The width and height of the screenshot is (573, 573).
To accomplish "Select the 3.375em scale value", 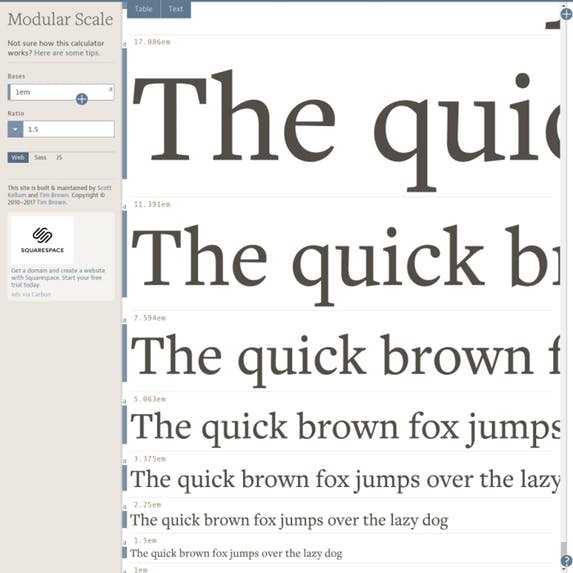I will click(150, 459).
